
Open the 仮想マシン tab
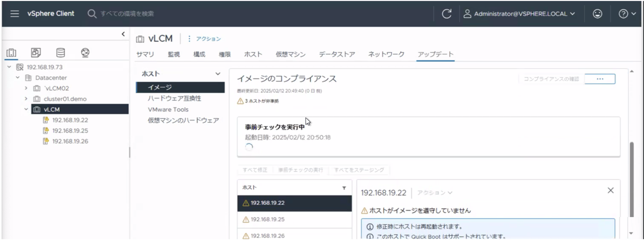point(290,54)
